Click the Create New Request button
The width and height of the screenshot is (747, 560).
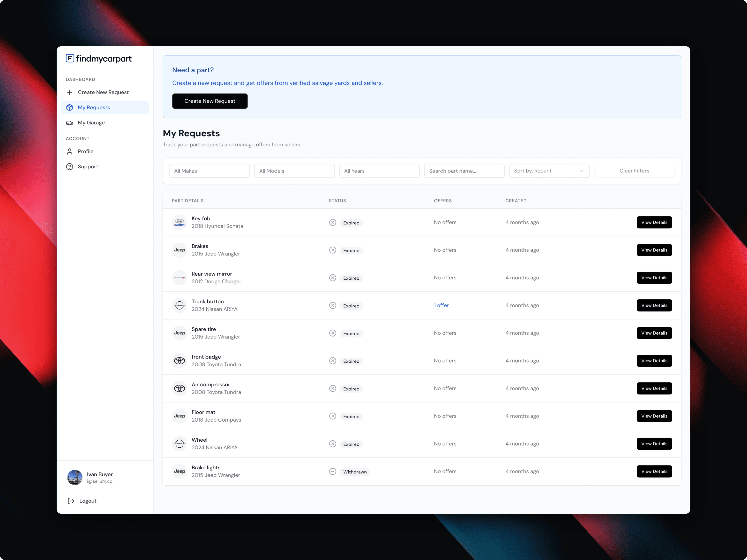coord(210,101)
